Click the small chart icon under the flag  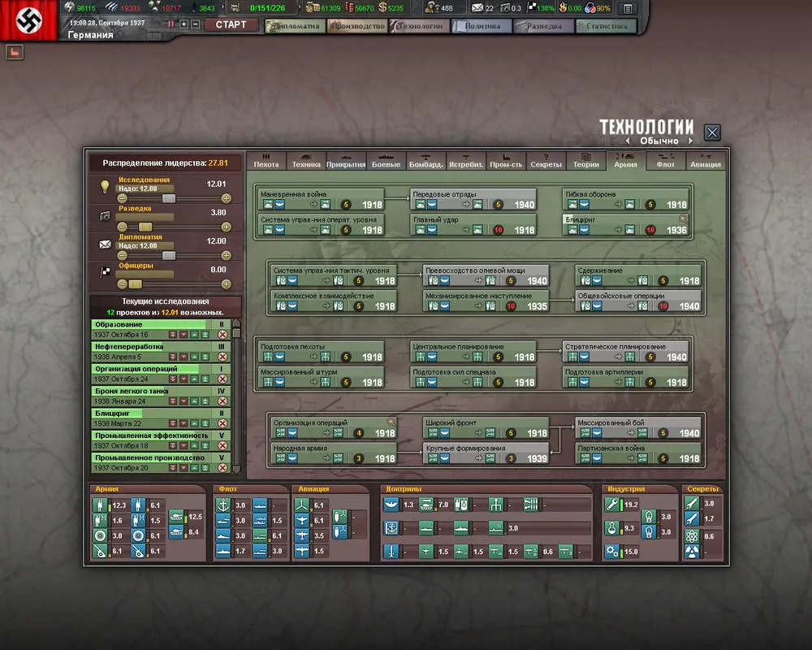pyautogui.click(x=15, y=52)
